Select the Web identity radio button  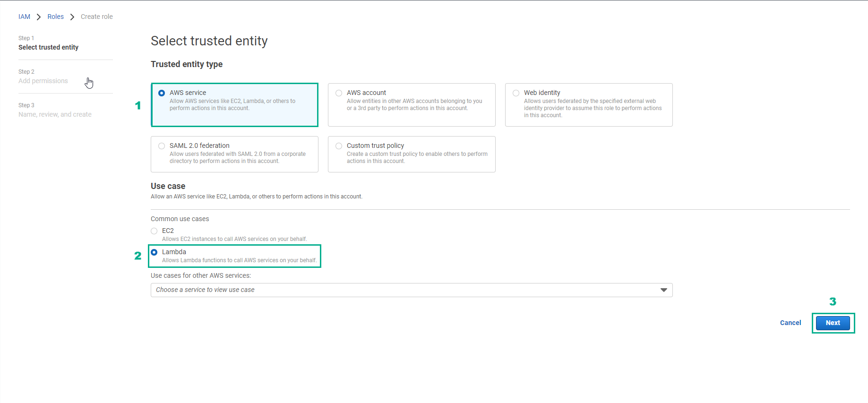[516, 93]
